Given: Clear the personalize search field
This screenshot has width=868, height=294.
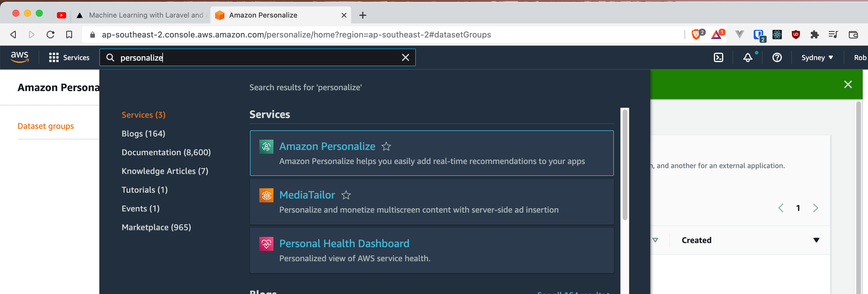Looking at the screenshot, I should [405, 57].
